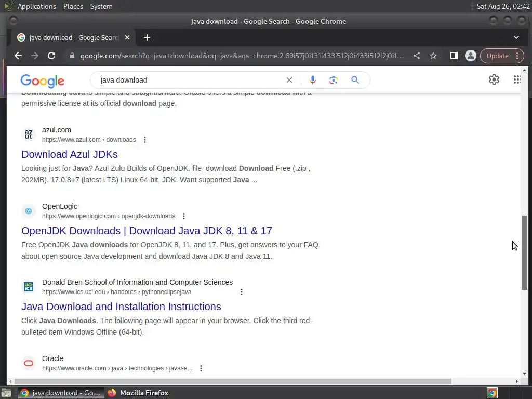The width and height of the screenshot is (532, 399).
Task: Go back to previous page in Chrome
Action: point(18,56)
